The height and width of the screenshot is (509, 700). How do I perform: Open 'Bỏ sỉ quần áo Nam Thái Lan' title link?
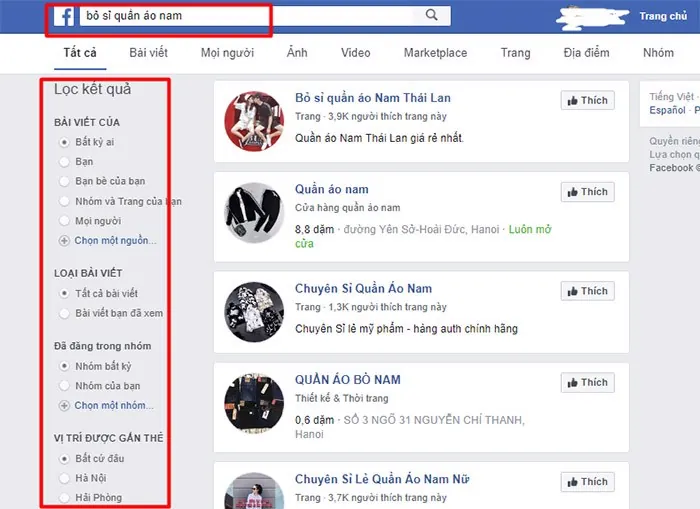(373, 98)
